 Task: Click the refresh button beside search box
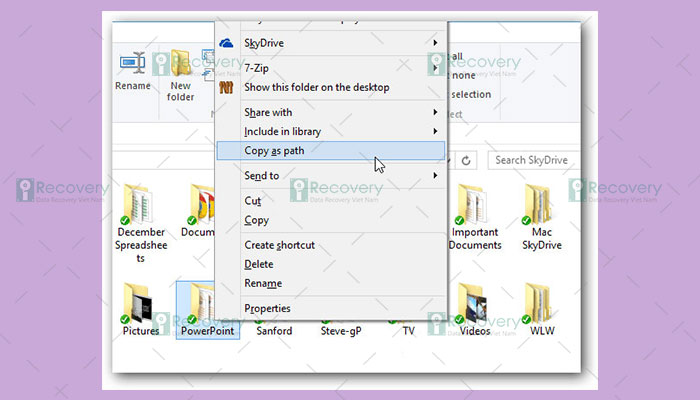(466, 160)
